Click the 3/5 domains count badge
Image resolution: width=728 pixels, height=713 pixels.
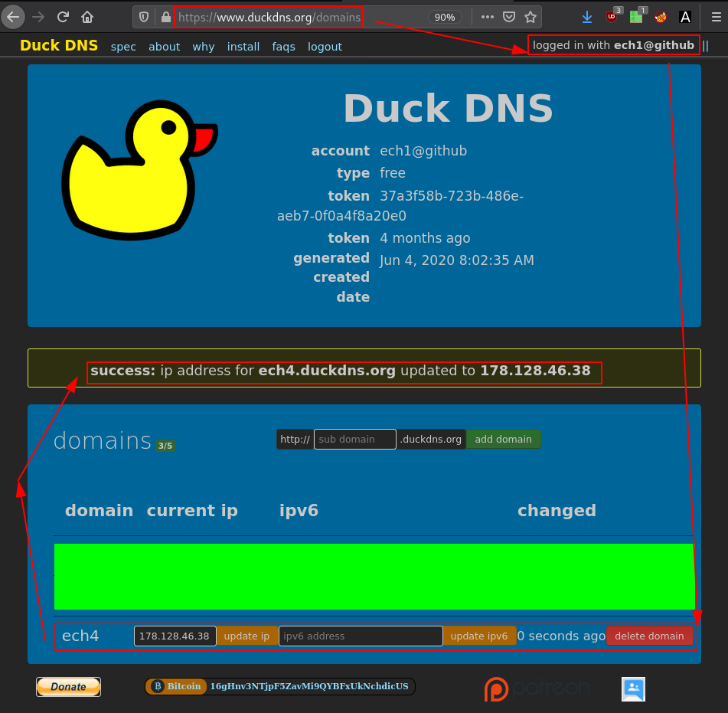165,446
